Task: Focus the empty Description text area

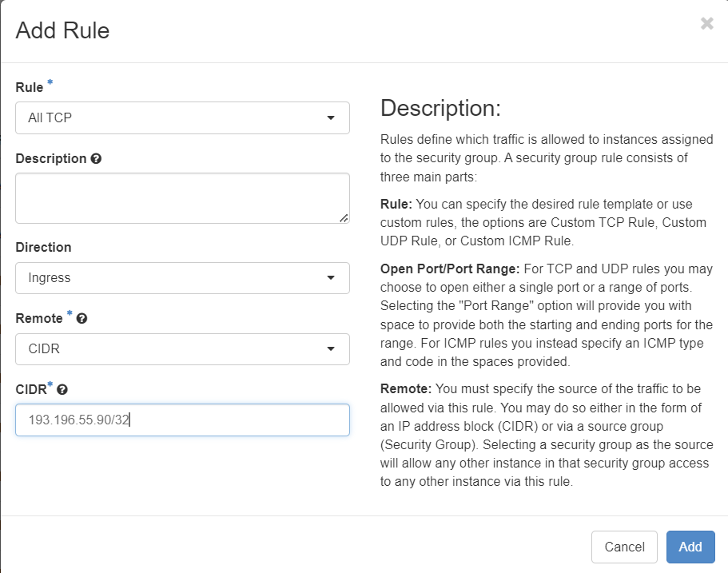Action: pyautogui.click(x=182, y=197)
